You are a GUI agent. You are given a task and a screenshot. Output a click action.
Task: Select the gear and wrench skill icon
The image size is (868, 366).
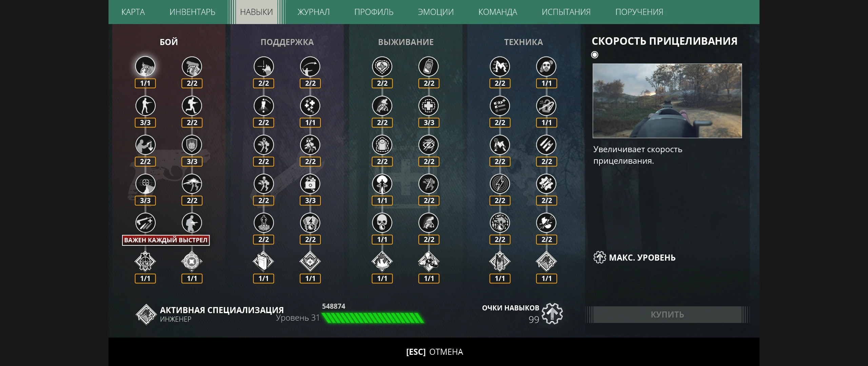(x=546, y=184)
